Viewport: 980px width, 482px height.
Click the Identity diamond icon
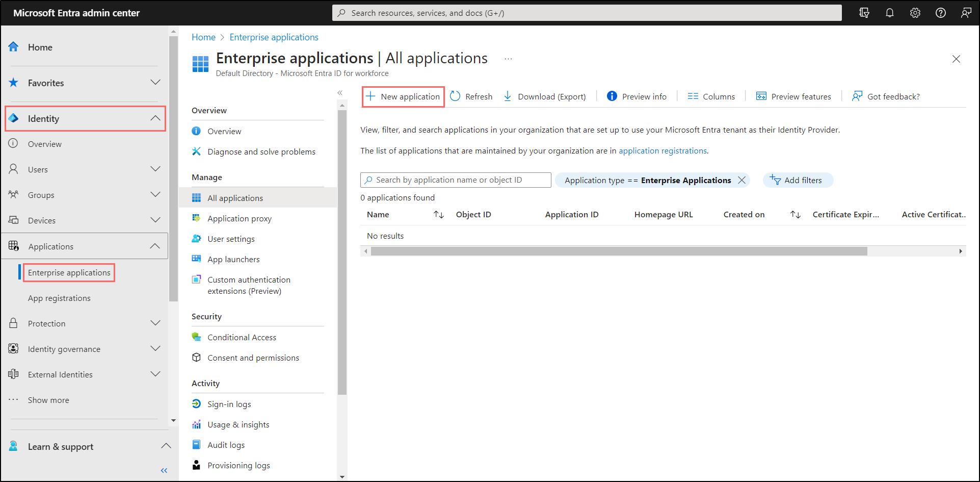(x=14, y=118)
